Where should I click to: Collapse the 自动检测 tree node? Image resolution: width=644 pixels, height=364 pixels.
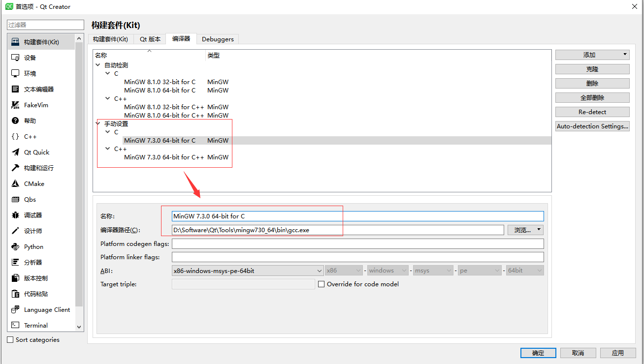click(x=98, y=65)
